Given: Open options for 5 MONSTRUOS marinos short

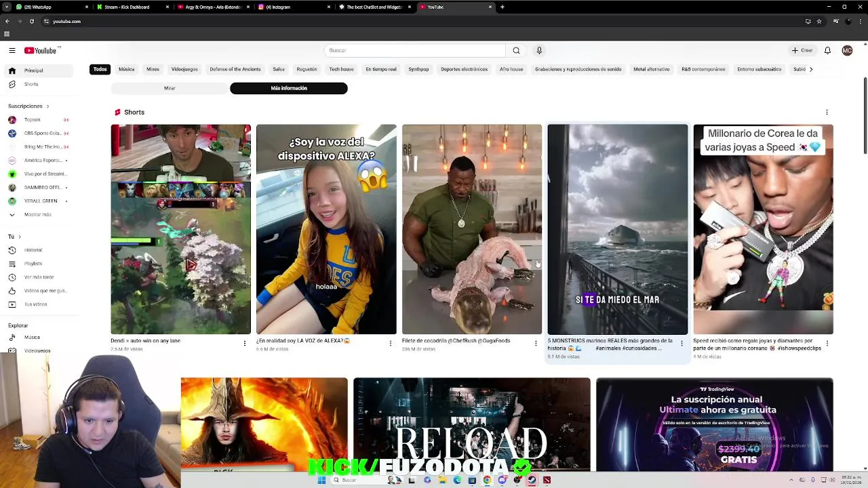Looking at the screenshot, I should point(682,344).
